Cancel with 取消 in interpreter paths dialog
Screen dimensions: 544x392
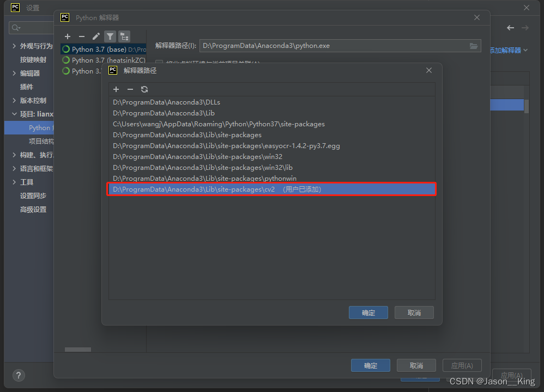coord(414,313)
